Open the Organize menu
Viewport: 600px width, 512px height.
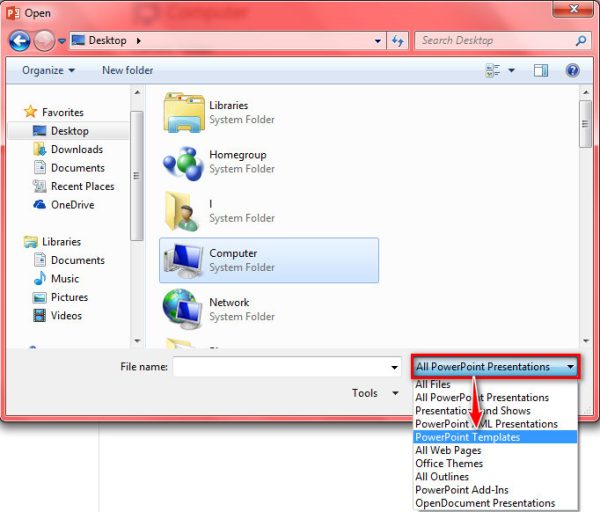click(x=48, y=70)
